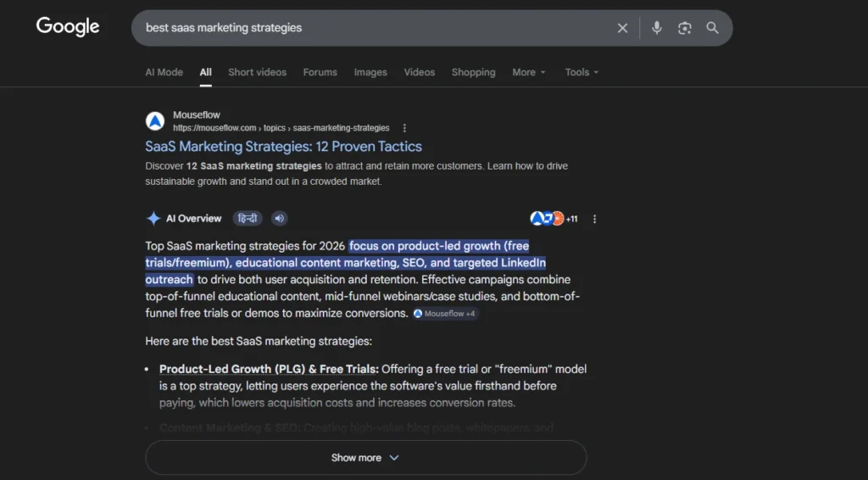Click the mouseflow.com breadcrumb URL
The width and height of the screenshot is (868, 480).
pos(281,128)
